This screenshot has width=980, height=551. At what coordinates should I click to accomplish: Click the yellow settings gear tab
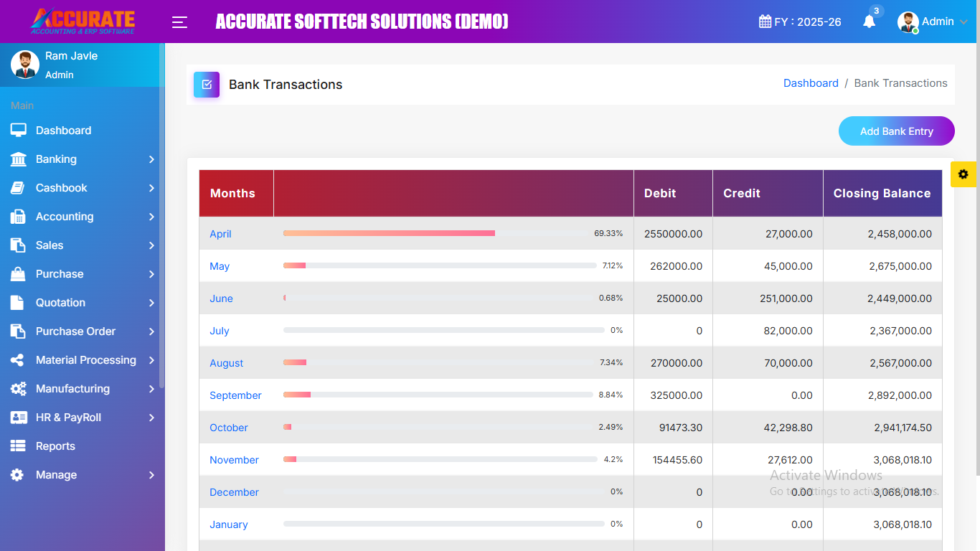tap(963, 174)
